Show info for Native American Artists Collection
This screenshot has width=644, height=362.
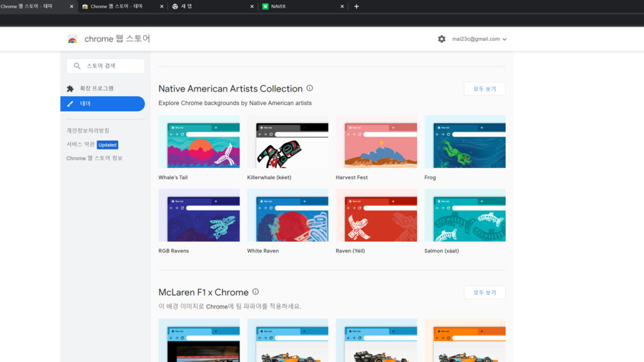tap(309, 88)
